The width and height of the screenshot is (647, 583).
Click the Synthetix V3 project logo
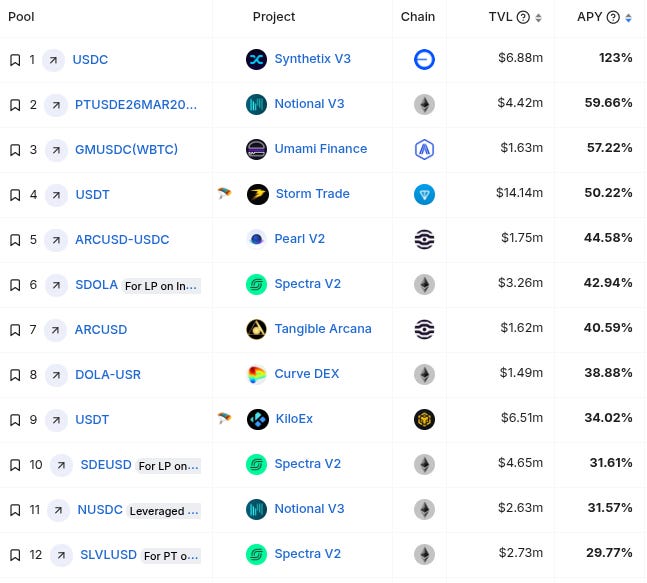[x=256, y=59]
